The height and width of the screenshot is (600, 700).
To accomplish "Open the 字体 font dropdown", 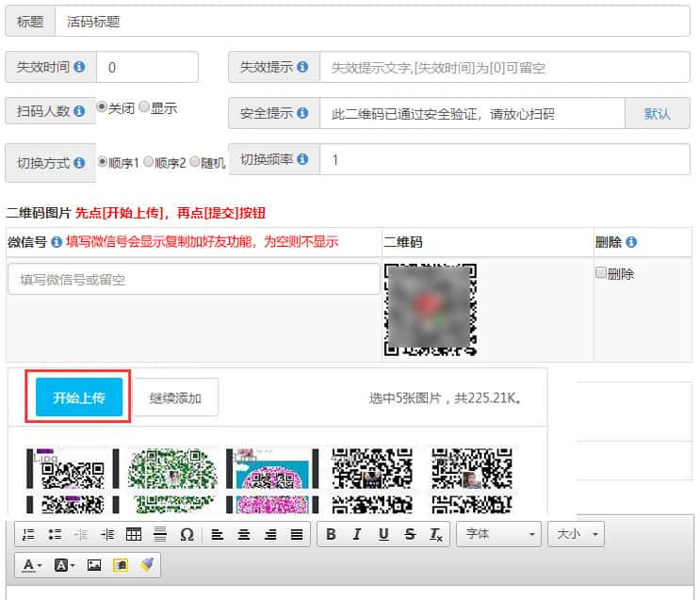I will [x=498, y=534].
